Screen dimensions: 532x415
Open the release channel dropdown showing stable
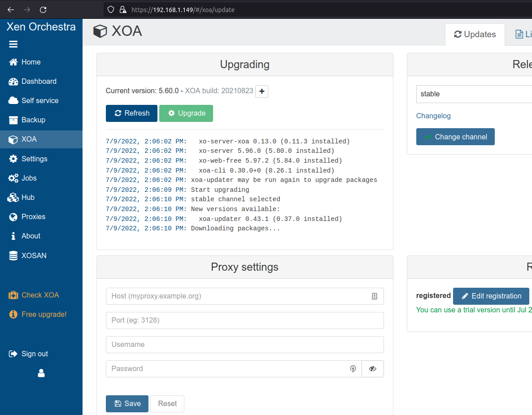click(474, 94)
